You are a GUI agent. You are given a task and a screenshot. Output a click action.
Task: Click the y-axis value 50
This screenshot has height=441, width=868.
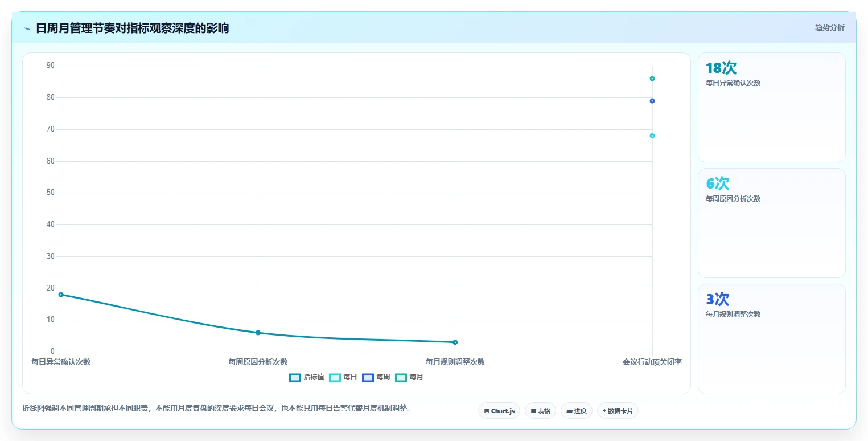(x=51, y=193)
